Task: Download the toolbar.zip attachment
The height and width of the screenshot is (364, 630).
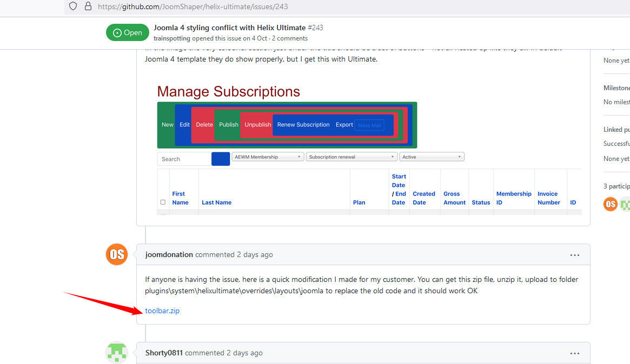Action: point(162,311)
